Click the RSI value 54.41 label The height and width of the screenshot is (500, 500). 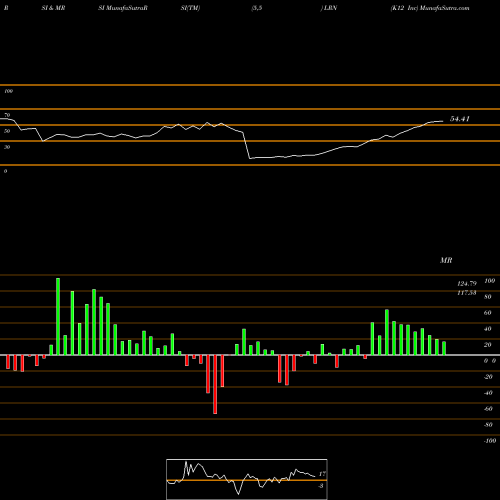point(460,119)
